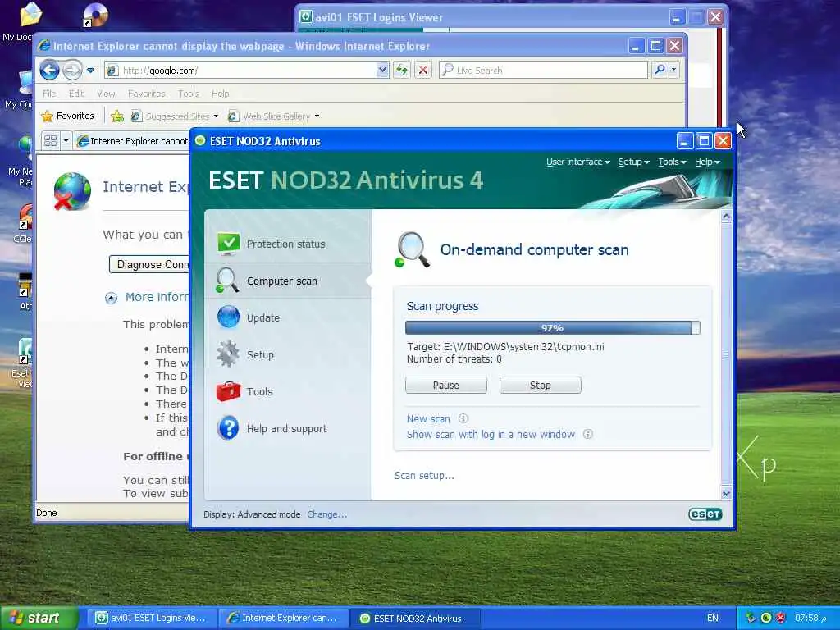Click ESET tray icon in system tray
This screenshot has width=840, height=630.
[765, 618]
